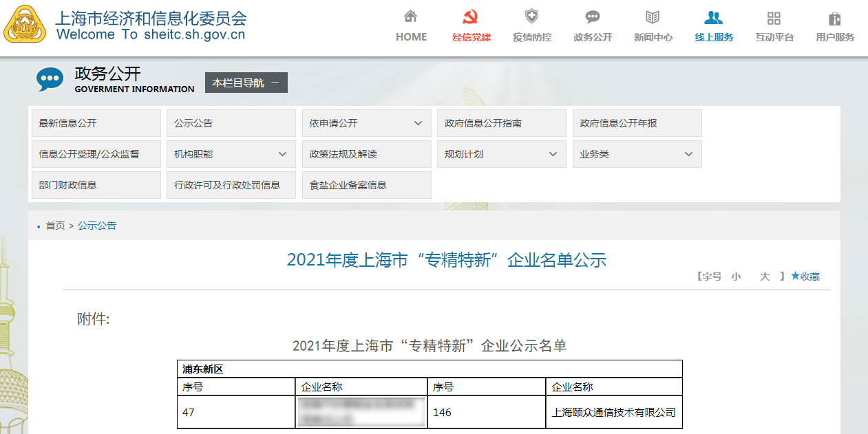This screenshot has width=868, height=434.
Task: Click the 首页 breadcrumb link
Action: click(55, 226)
